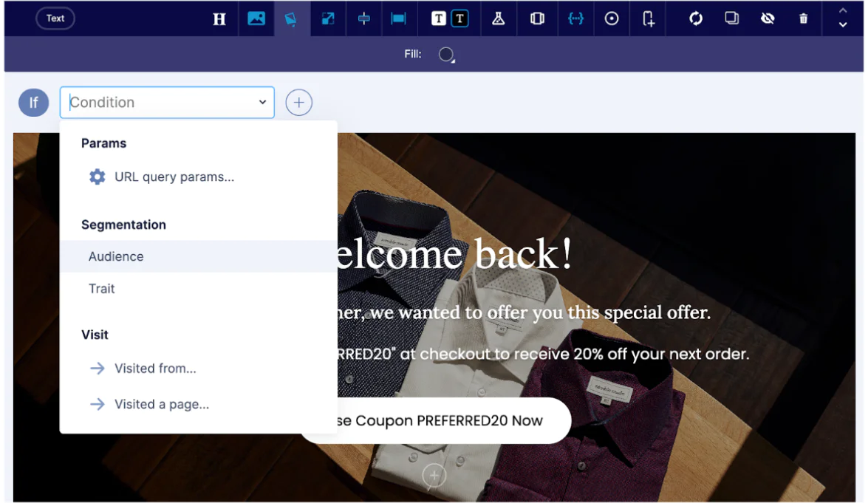The width and height of the screenshot is (868, 503).
Task: Expand the Fill color picker
Action: [x=446, y=54]
